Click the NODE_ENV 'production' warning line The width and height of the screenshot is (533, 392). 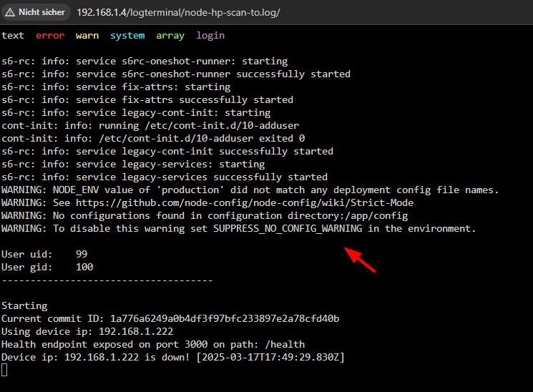pos(250,190)
